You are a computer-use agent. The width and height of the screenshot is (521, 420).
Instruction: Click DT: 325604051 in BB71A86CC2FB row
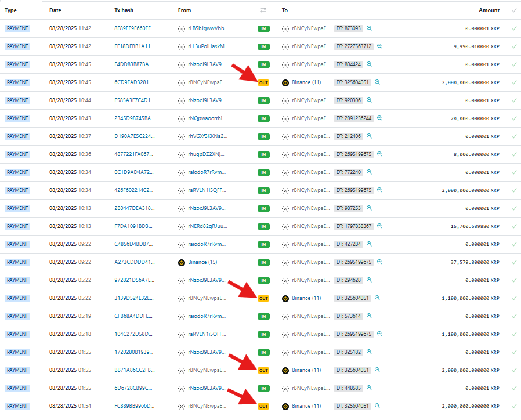pos(352,370)
